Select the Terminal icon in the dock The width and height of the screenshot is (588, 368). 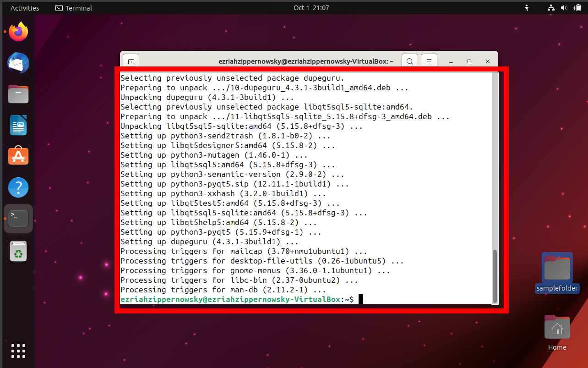pos(18,219)
